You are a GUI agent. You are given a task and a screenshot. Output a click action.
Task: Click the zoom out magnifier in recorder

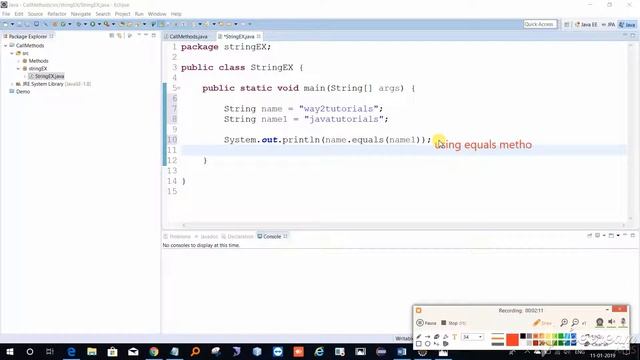[x=575, y=322]
